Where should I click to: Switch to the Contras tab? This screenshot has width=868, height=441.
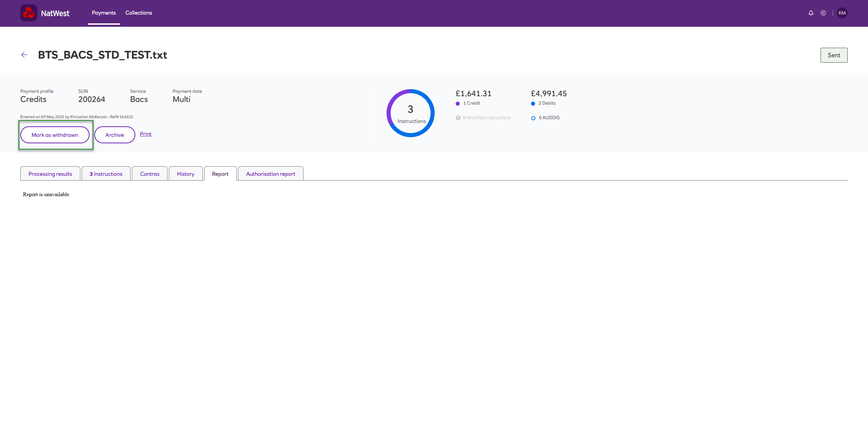[150, 174]
